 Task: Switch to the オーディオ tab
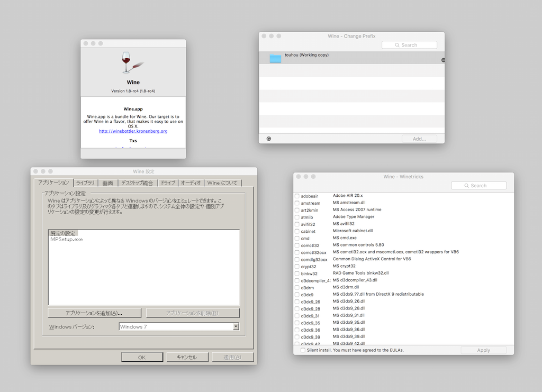click(191, 183)
